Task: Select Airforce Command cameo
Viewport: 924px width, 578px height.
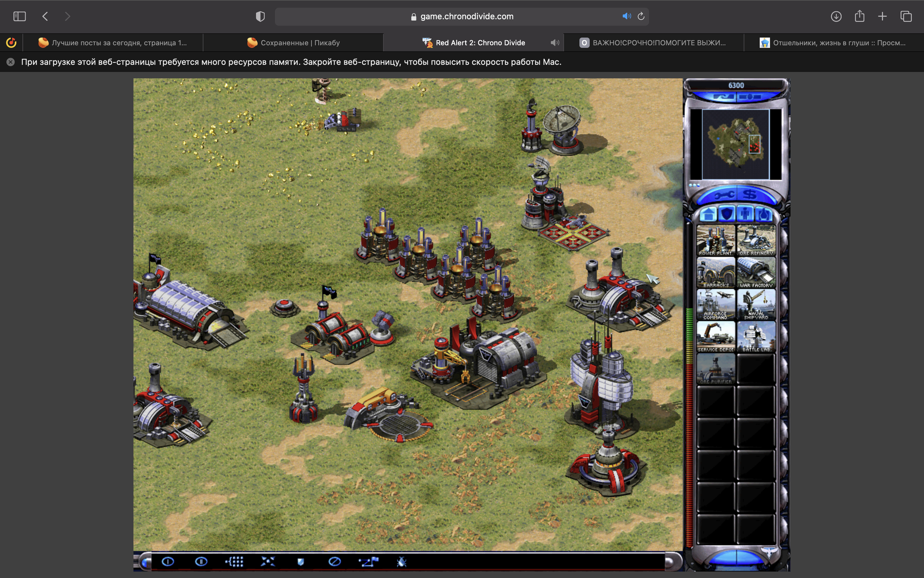Action: click(x=716, y=304)
